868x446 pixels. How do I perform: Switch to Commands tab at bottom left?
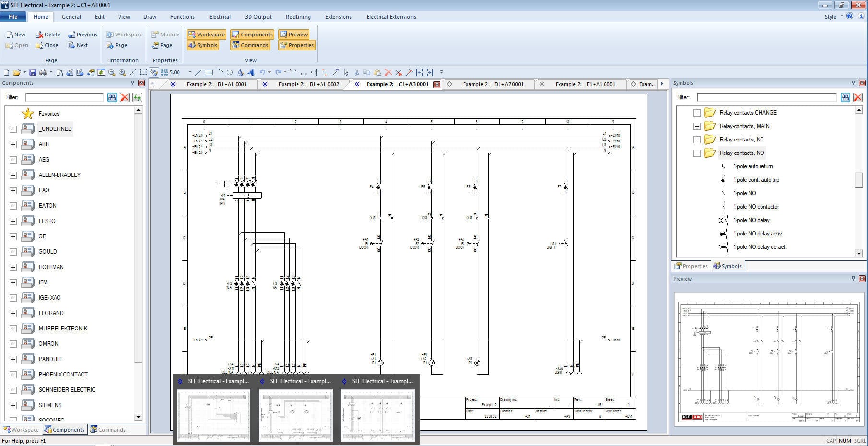107,430
